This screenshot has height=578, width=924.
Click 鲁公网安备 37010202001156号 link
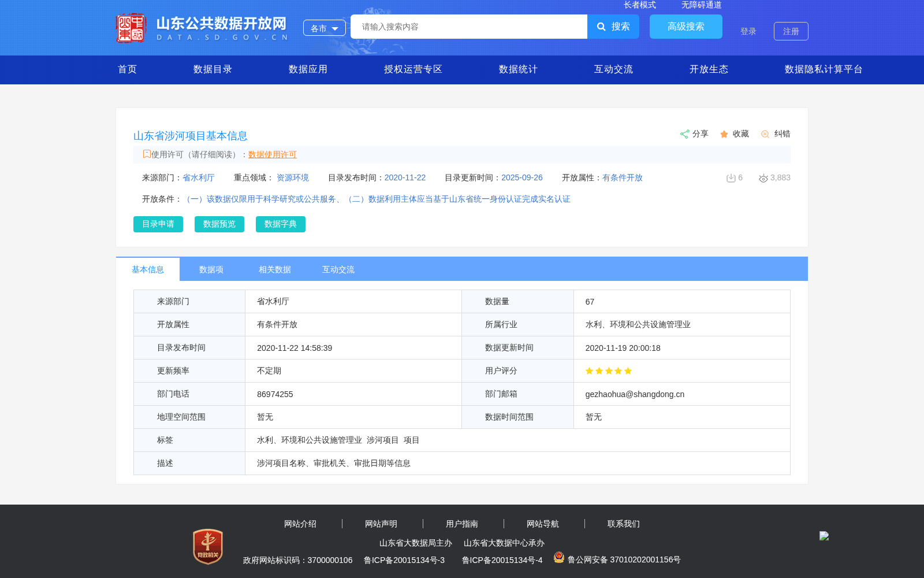624,560
